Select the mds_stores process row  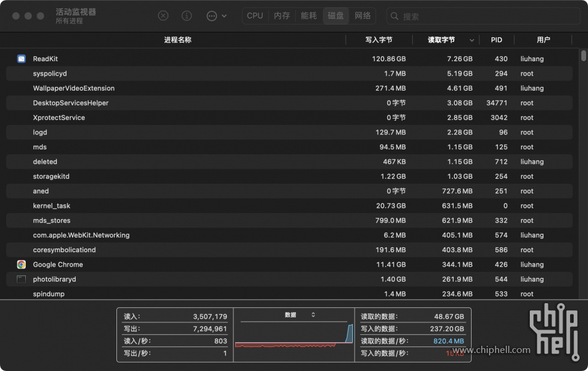(289, 220)
